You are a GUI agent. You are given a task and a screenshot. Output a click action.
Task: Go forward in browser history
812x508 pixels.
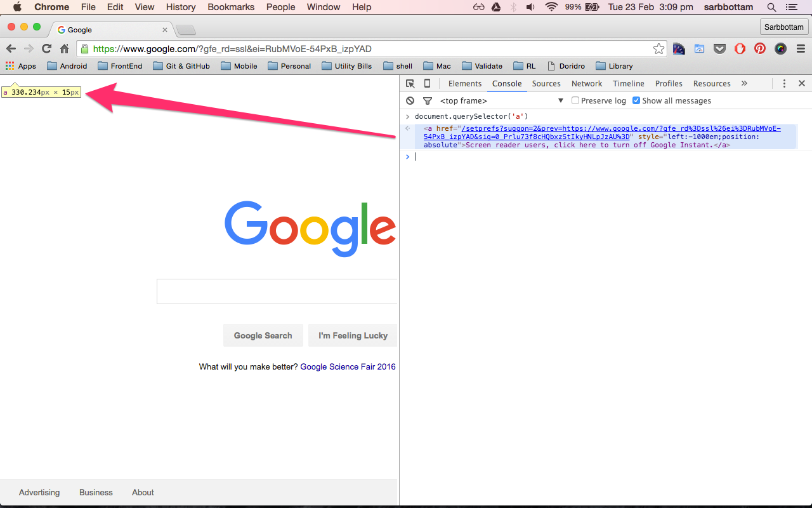coord(29,49)
